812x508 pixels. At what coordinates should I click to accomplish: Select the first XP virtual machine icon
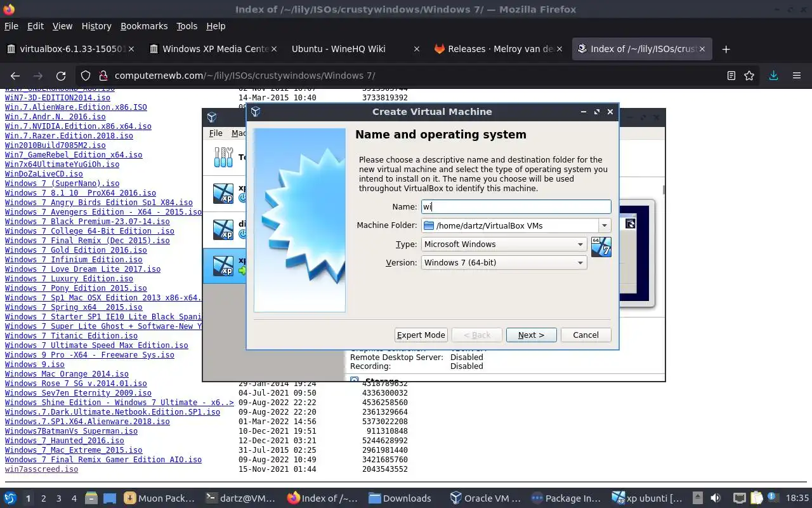[223, 193]
